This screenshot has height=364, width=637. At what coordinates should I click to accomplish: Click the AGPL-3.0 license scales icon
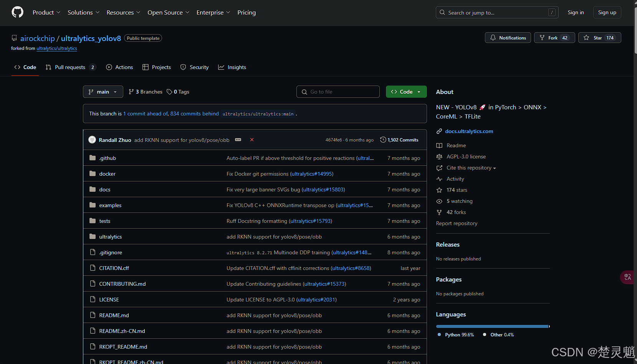click(439, 156)
